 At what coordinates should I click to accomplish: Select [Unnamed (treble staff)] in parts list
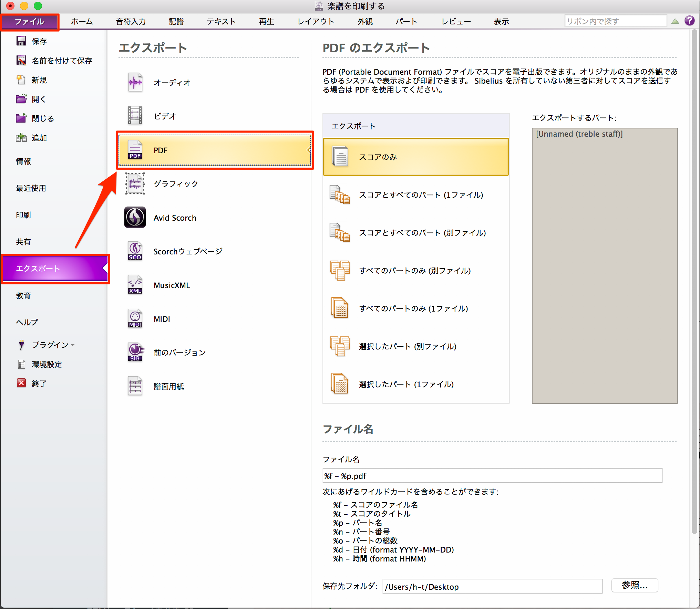coord(579,134)
